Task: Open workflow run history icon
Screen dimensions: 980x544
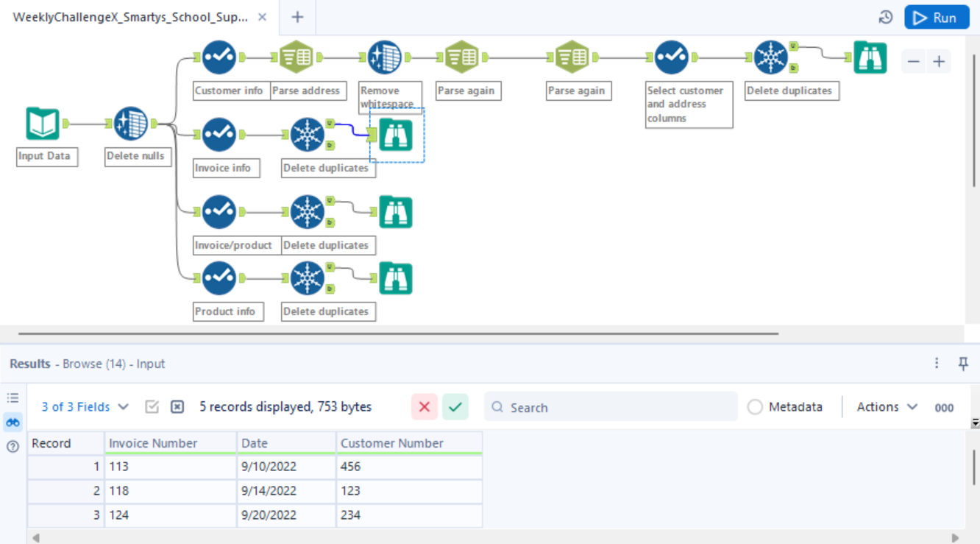Action: coord(886,18)
